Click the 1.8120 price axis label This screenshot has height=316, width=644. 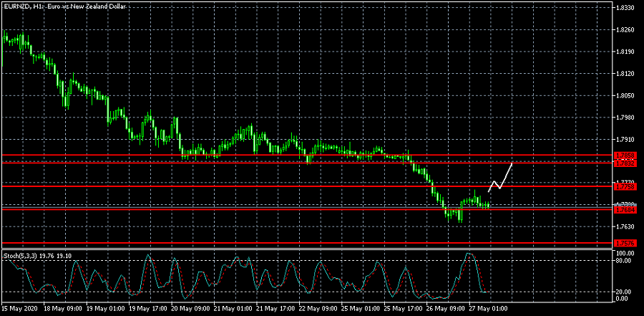click(626, 74)
